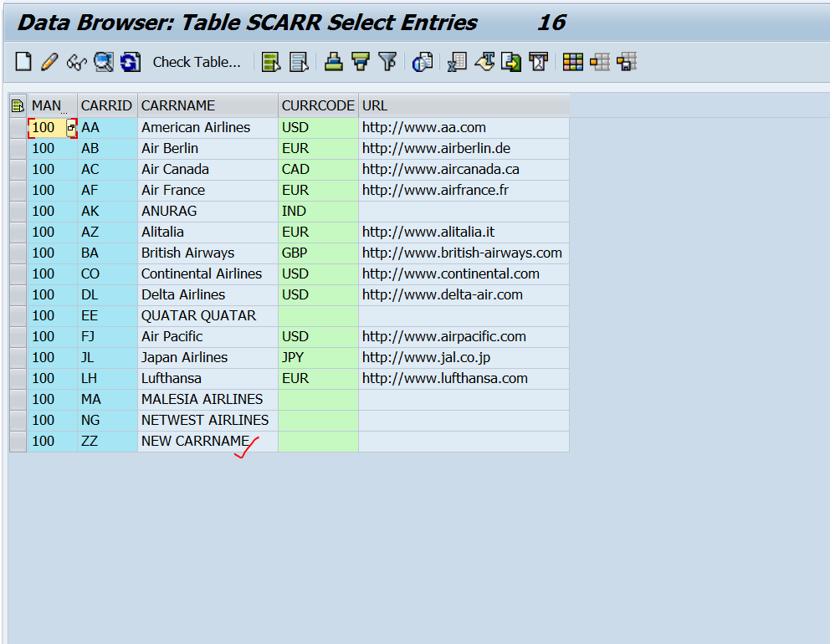Click the Select Layout icon
Image resolution: width=830 pixels, height=644 pixels.
coord(600,62)
